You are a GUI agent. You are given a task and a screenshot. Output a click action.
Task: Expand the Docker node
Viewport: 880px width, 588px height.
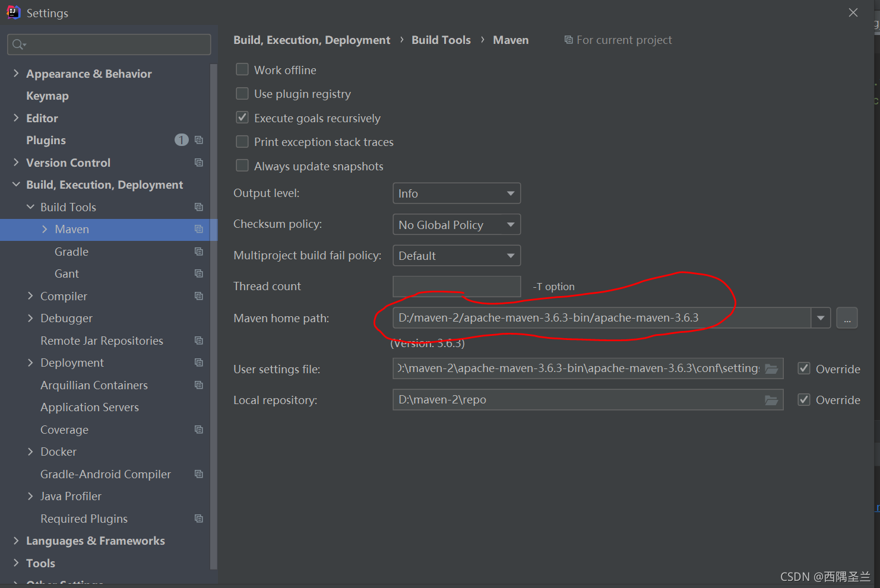[30, 452]
